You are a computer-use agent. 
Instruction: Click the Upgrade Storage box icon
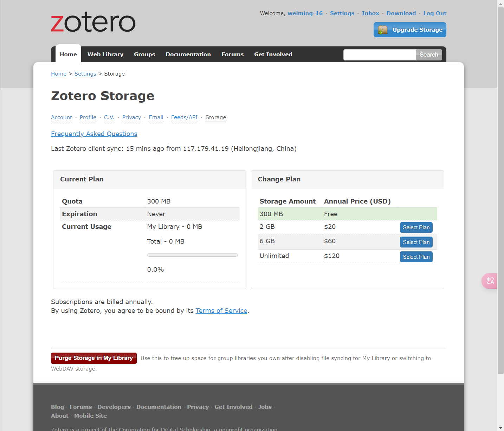coord(382,30)
